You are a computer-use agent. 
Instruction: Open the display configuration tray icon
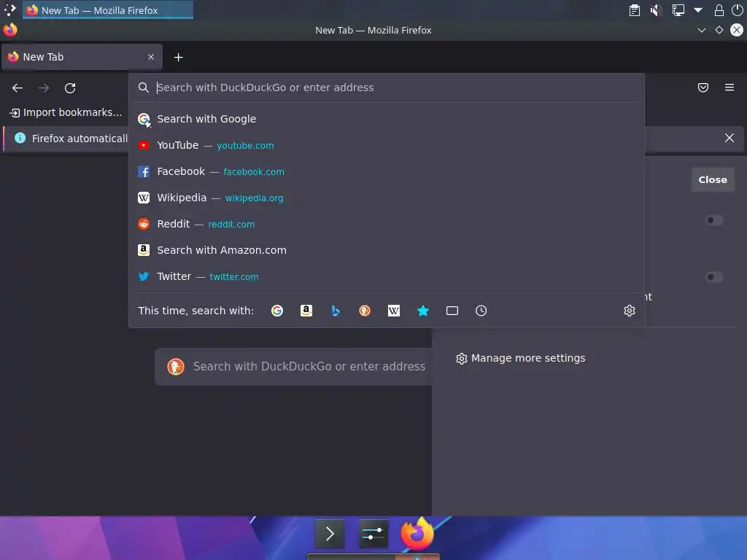click(678, 10)
